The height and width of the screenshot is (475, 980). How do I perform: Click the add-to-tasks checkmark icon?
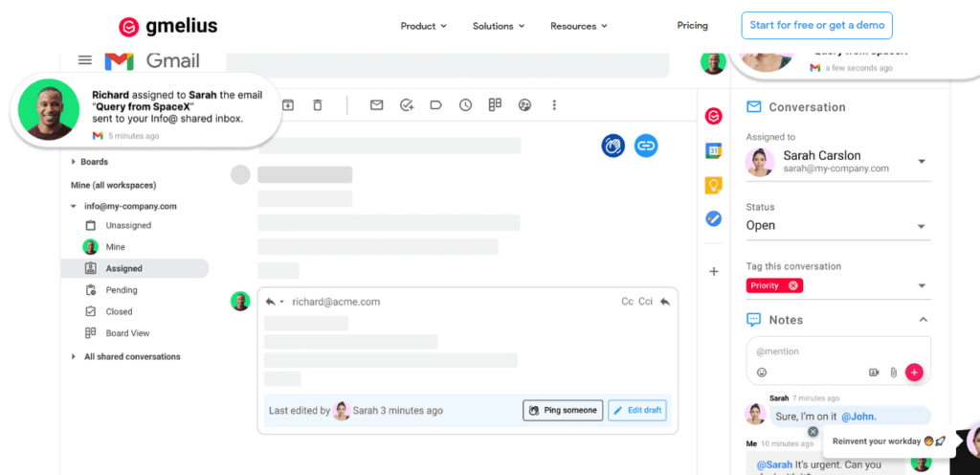pos(407,105)
